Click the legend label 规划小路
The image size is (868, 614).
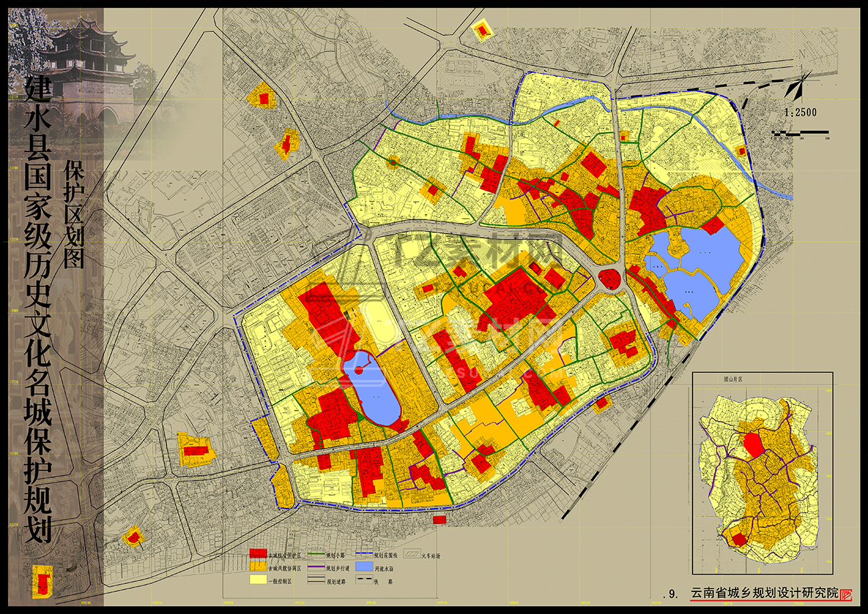335,555
